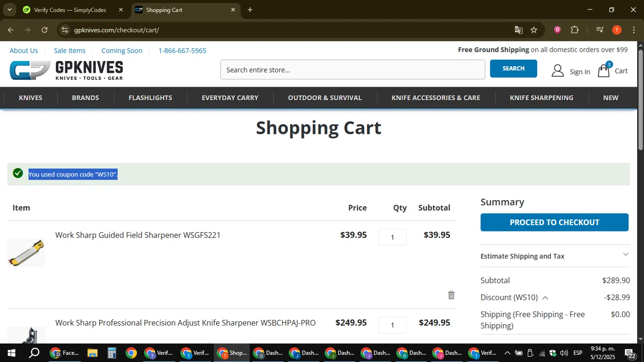
Task: Go back to previous page
Action: 11,30
